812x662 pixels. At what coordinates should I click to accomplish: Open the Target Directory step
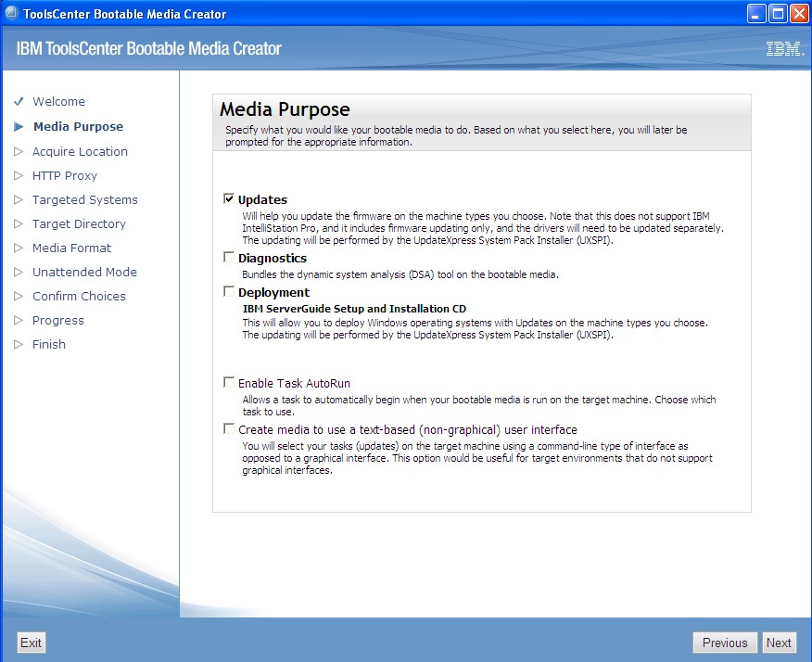(x=79, y=223)
